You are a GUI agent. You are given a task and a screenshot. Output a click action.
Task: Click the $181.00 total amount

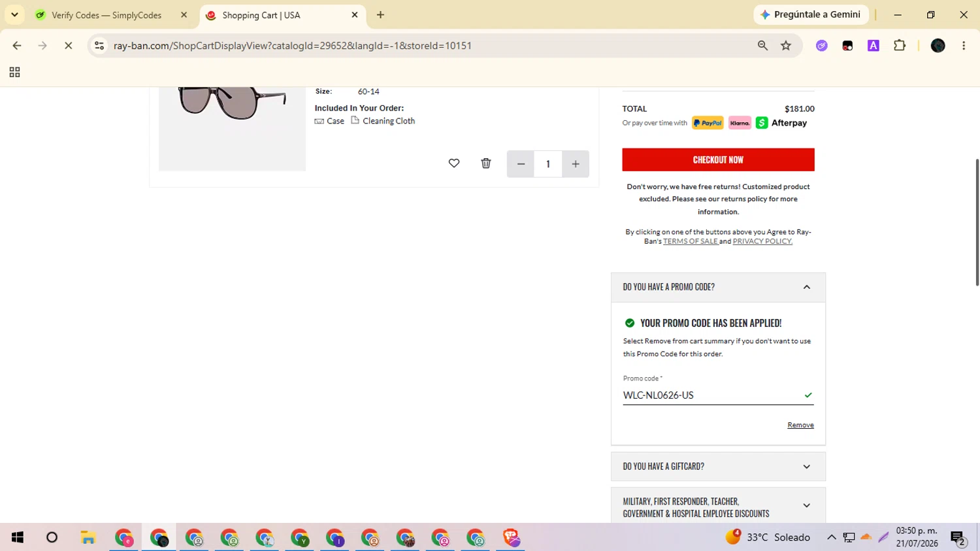[800, 109]
